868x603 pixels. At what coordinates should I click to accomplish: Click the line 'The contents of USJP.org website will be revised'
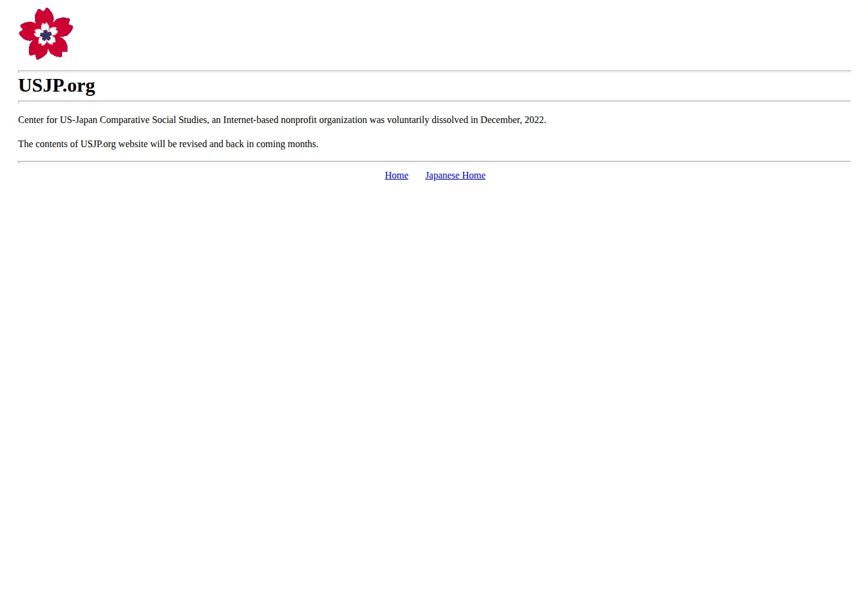click(168, 144)
